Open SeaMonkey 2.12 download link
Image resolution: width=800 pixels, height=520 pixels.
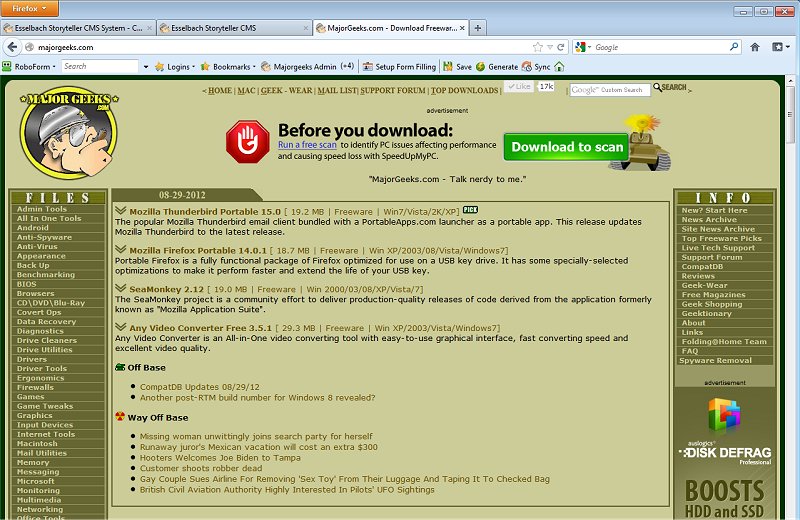click(x=166, y=289)
